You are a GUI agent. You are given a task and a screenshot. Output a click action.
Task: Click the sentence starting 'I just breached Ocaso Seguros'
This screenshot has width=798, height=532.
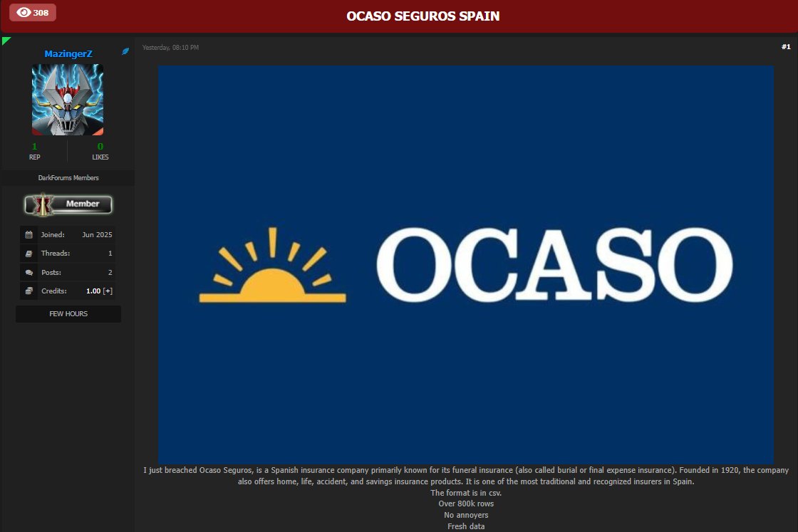pyautogui.click(x=466, y=476)
